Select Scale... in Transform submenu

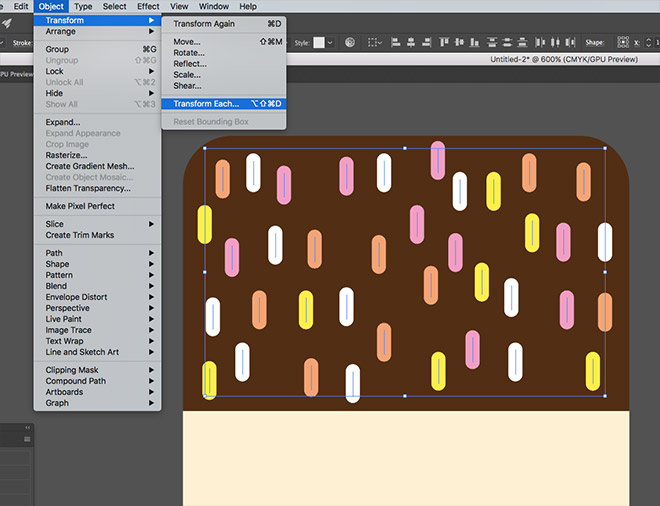224,75
